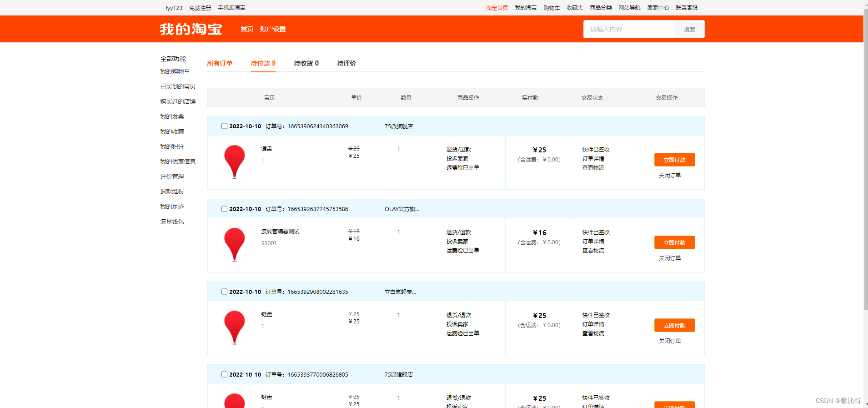
Task: Click 立即付款 for order 1665392908002281635
Action: 674,325
